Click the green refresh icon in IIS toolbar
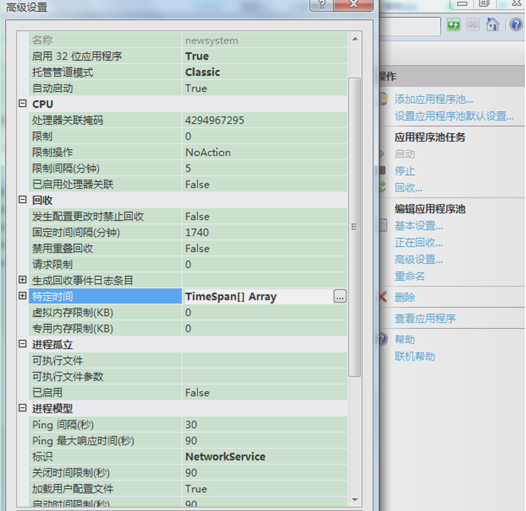The image size is (526, 511). coord(454,24)
